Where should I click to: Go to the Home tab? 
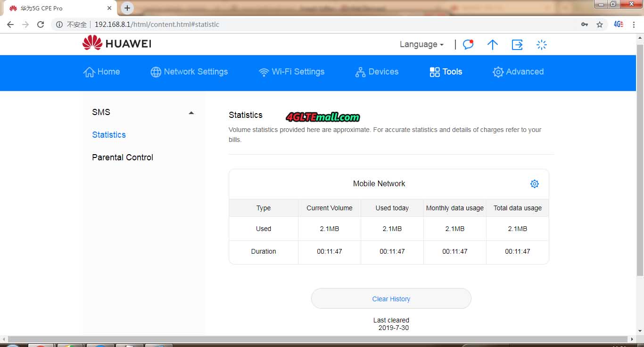(x=102, y=72)
